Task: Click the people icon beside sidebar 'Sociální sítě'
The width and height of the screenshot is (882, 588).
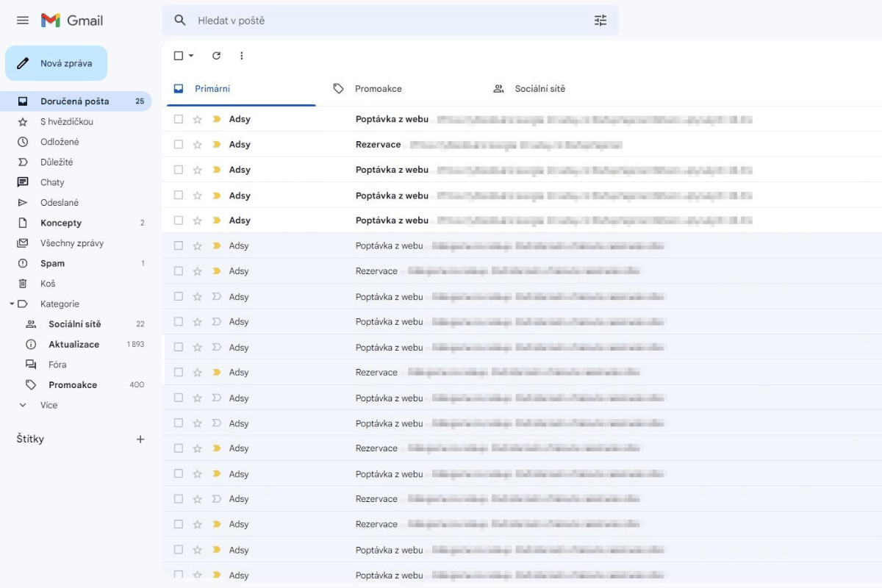Action: 31,324
